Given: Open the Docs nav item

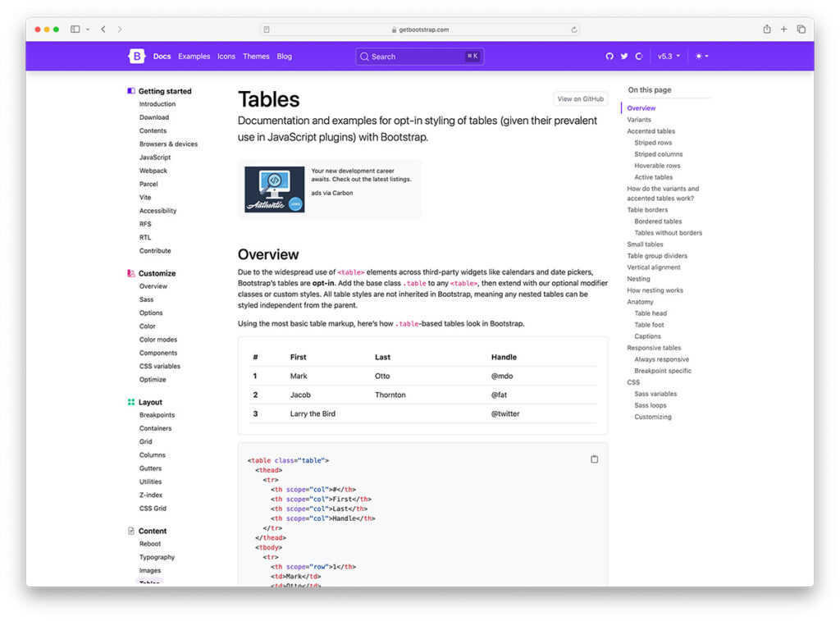Looking at the screenshot, I should click(162, 57).
